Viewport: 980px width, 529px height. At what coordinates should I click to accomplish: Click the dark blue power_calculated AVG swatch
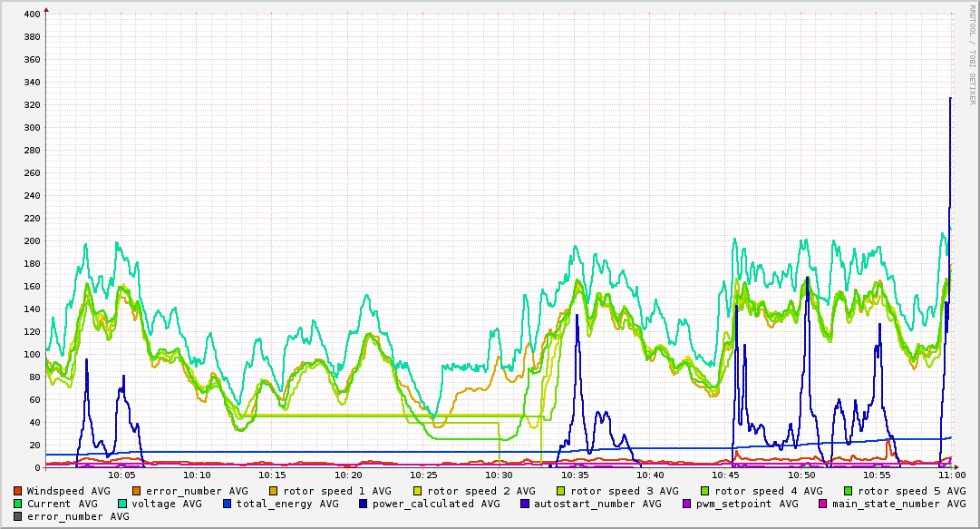[x=364, y=504]
